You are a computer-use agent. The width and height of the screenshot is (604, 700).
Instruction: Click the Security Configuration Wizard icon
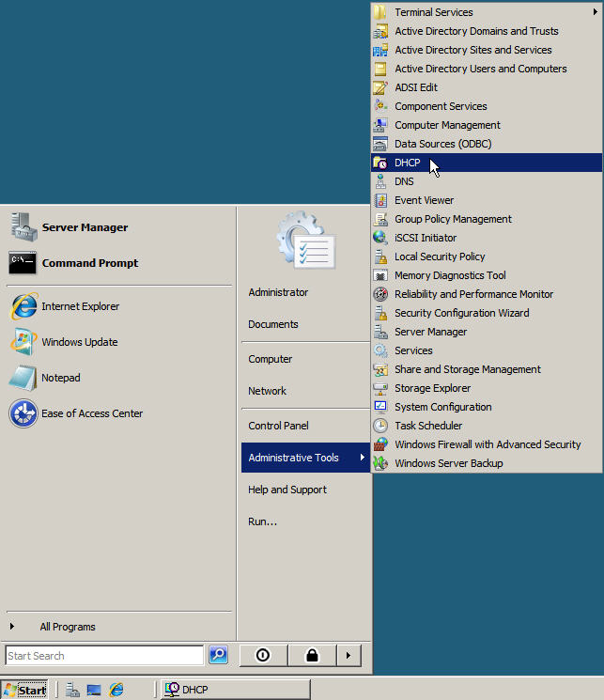point(379,313)
